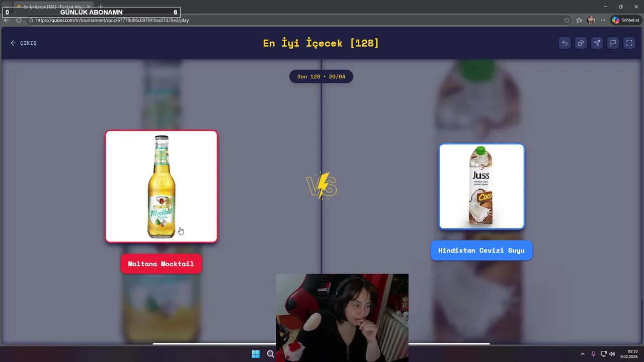Click the dice random pick icon
644x362 pixels.
click(581, 43)
